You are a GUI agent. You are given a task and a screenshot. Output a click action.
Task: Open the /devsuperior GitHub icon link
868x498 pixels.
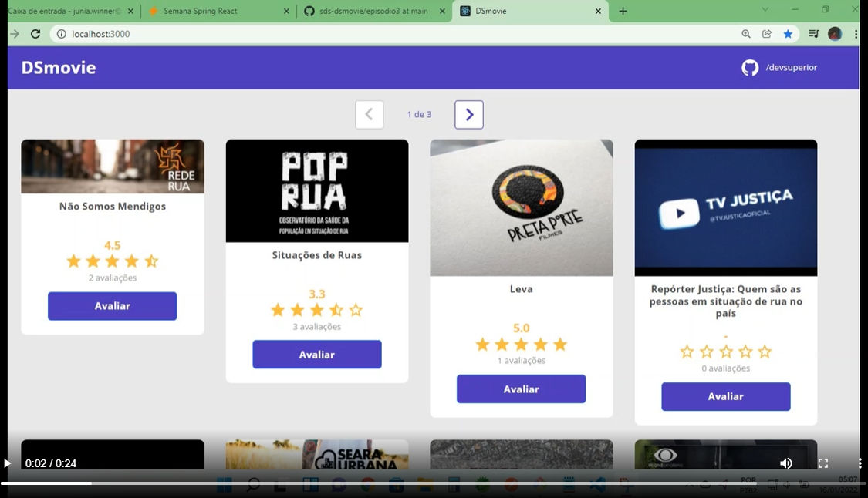tap(750, 68)
